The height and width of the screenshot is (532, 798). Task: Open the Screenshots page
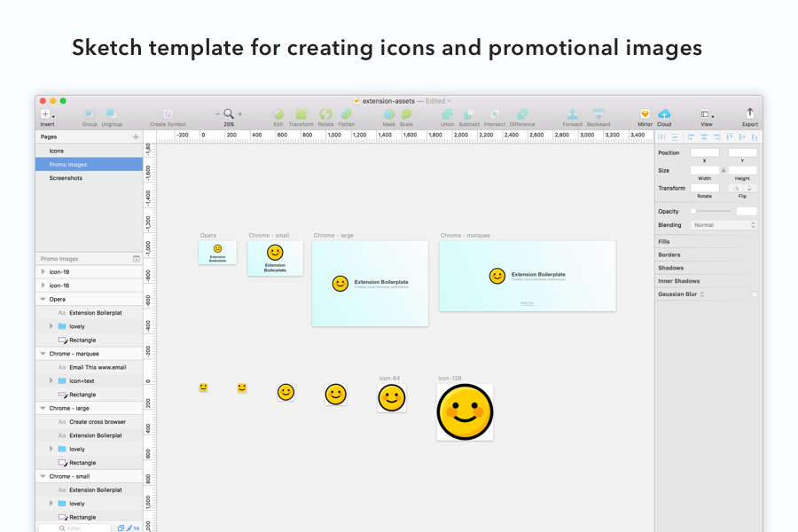[x=89, y=178]
